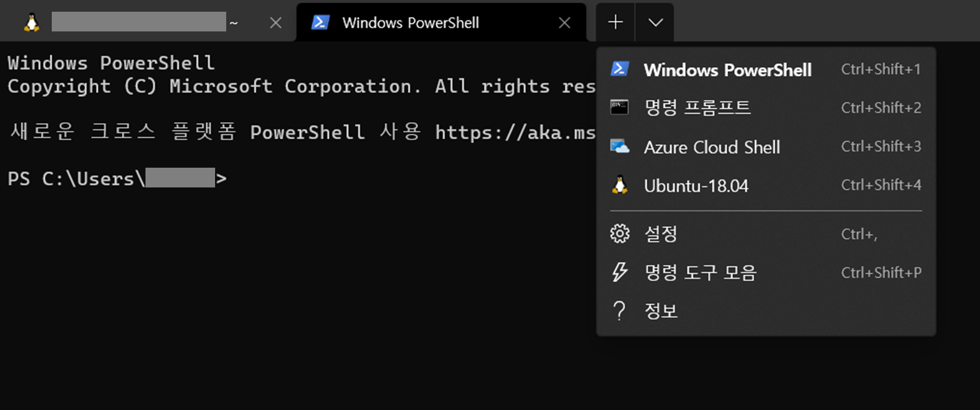Choose Windows PowerShell from the dropdown menu
980x410 pixels.
[x=766, y=70]
